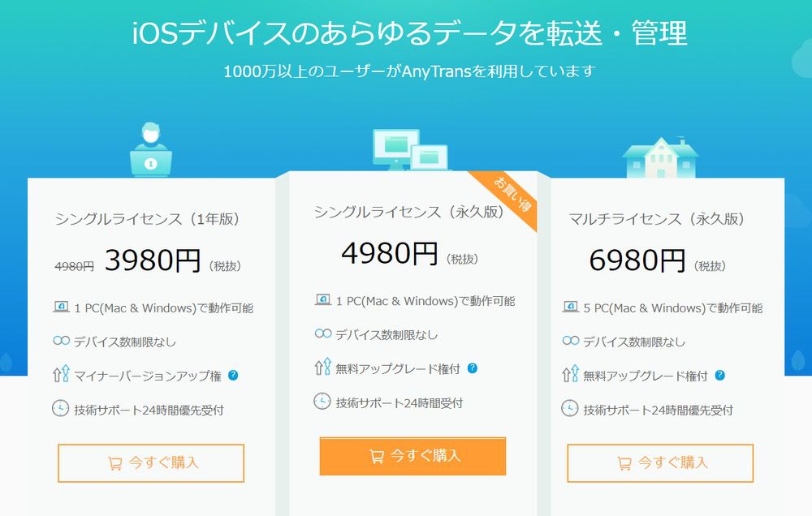Click the clock icon beside 技術サポート24時間優先受付 in 1年版
Viewport: 812px width, 516px height.
pyautogui.click(x=60, y=409)
